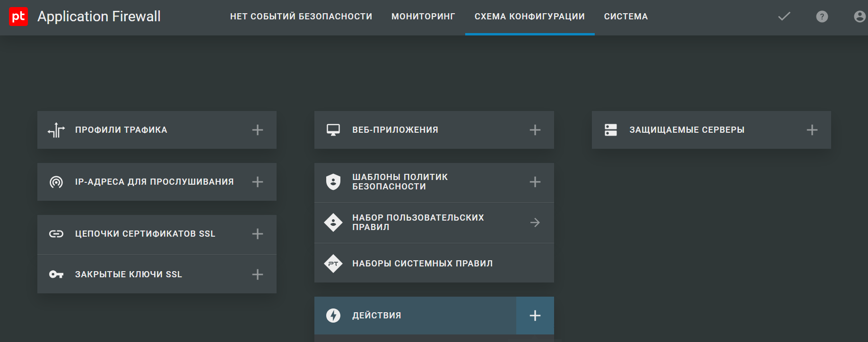
Task: Add a new web application
Action: tap(535, 130)
